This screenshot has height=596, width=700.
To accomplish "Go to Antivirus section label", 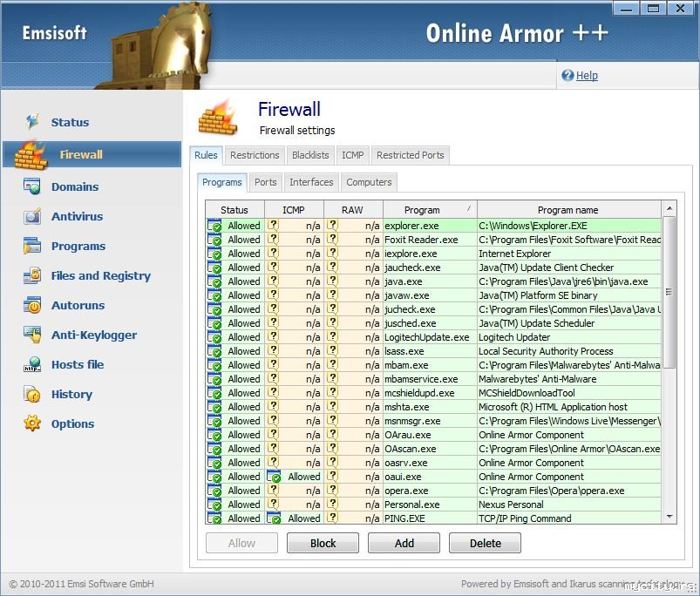I will [x=77, y=216].
